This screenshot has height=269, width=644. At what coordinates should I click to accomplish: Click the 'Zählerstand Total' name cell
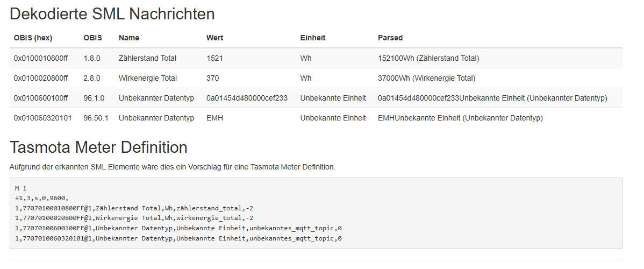(147, 58)
